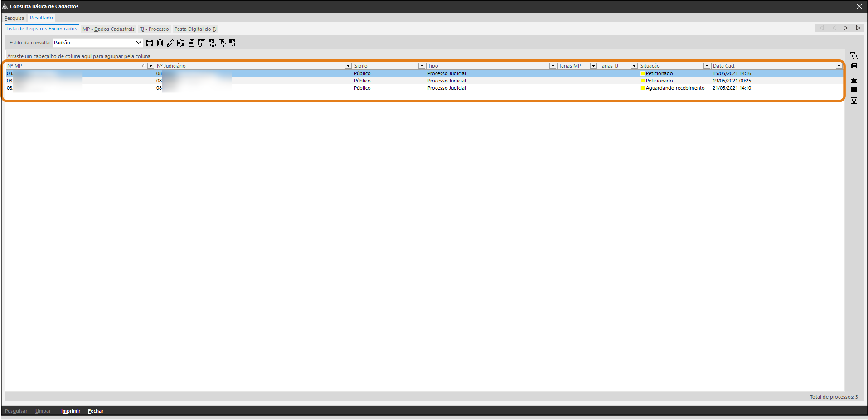Open the Lista de Registros Encontrados tab
This screenshot has height=420, width=868.
(x=42, y=29)
